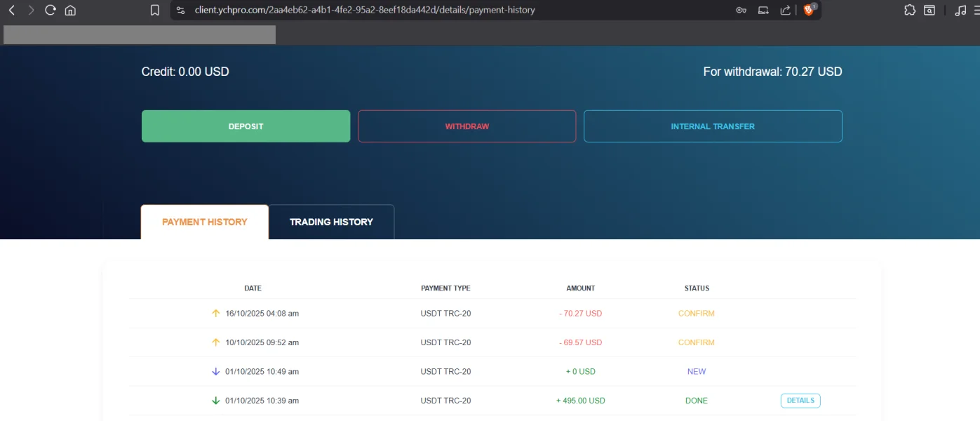This screenshot has height=421, width=980.
Task: Go to the browser home page icon
Action: point(69,10)
